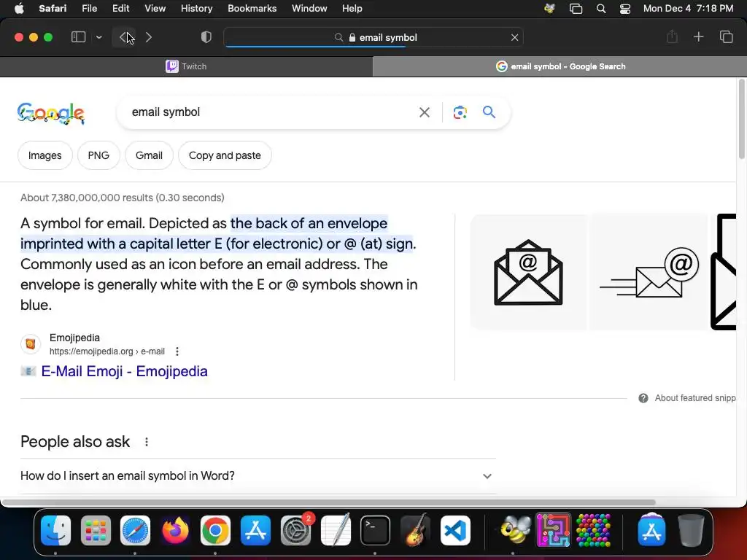Click the blue magnifier search button
Viewport: 747px width, 560px height.
[489, 112]
